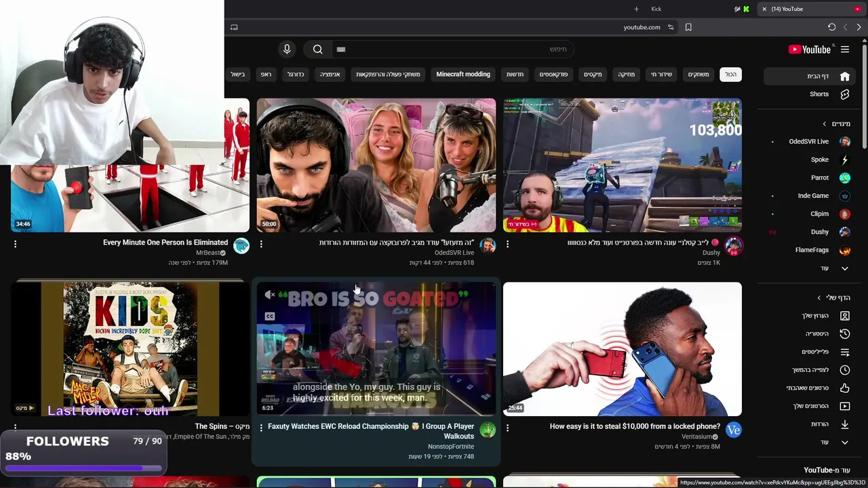Image resolution: width=868 pixels, height=488 pixels.
Task: Open the הדף שלי section header
Action: point(833,298)
